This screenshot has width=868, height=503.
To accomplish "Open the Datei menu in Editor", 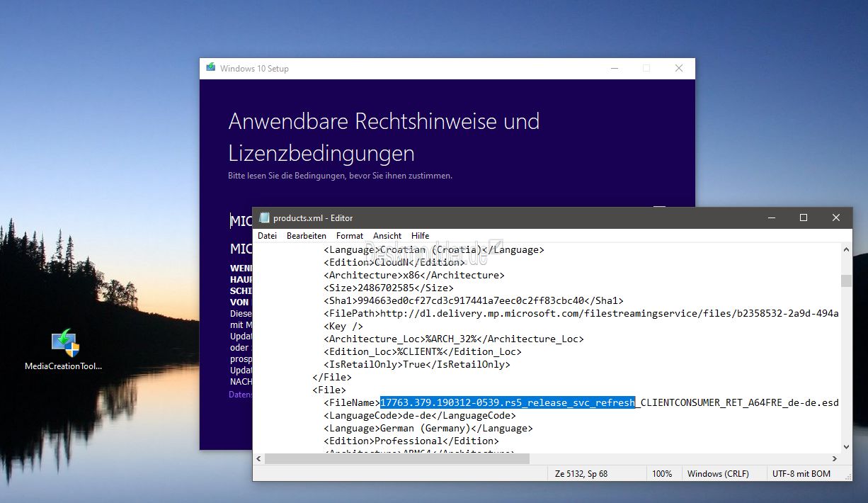I will [x=267, y=236].
